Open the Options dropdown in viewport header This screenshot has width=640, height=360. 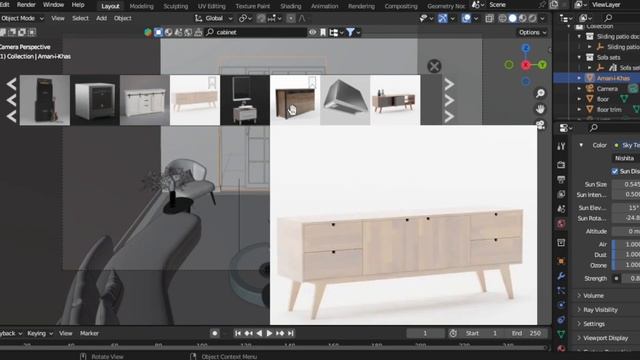(x=532, y=32)
